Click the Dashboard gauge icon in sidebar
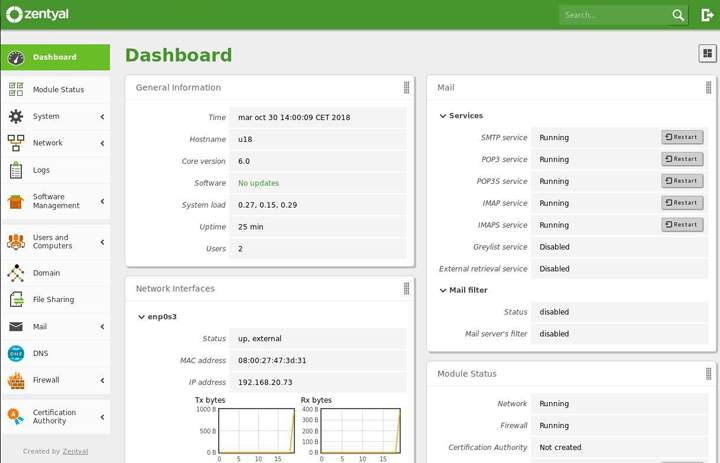Screen dimensions: 720x463 tap(16, 57)
